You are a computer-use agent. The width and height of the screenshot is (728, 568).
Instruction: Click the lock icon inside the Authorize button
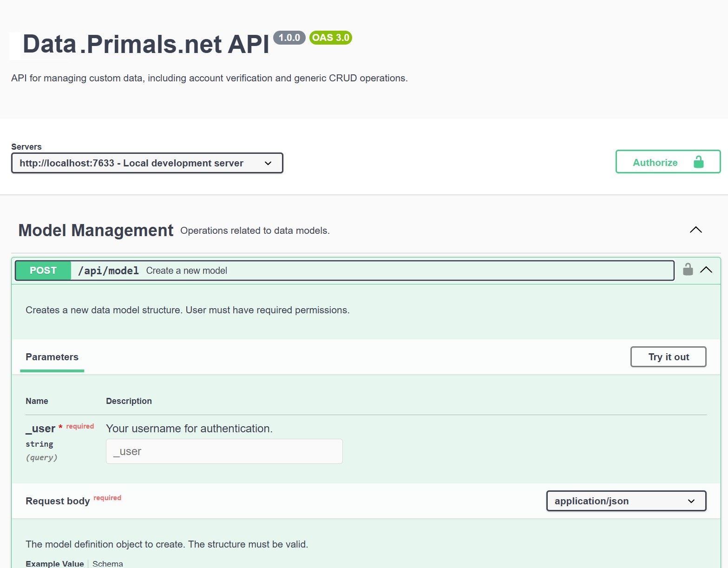[698, 162]
